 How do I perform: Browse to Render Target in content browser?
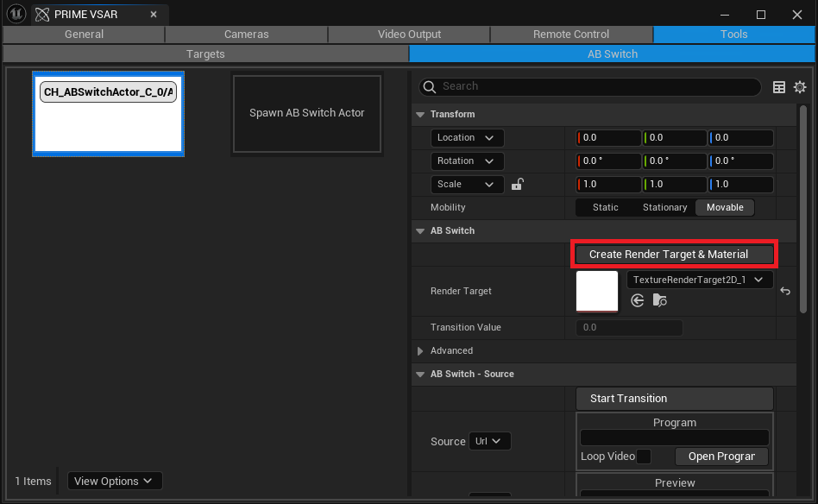click(x=659, y=300)
